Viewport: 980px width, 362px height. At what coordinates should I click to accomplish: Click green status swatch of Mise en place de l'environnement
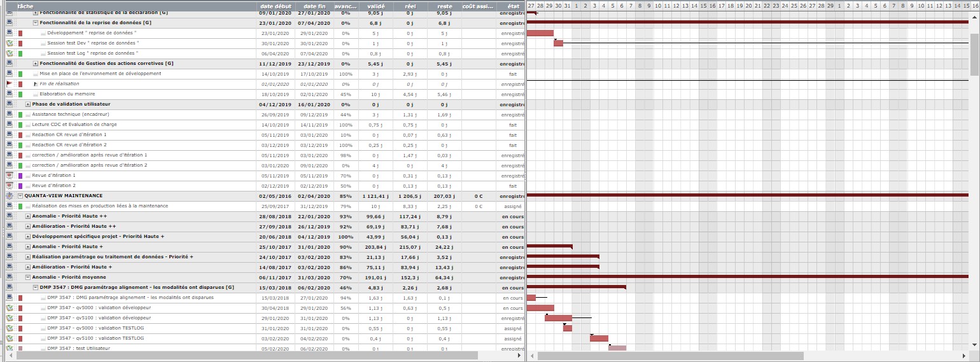pyautogui.click(x=20, y=74)
